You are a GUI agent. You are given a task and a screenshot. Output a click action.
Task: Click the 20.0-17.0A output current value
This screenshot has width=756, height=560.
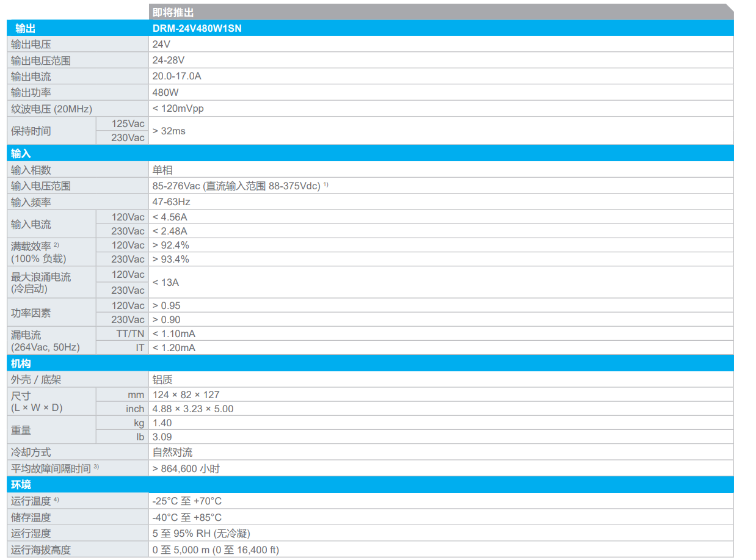(176, 76)
